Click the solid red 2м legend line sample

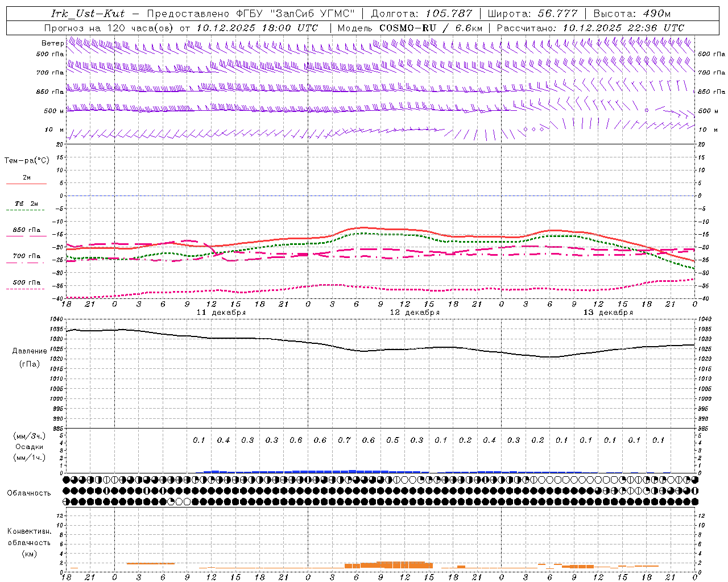26,184
